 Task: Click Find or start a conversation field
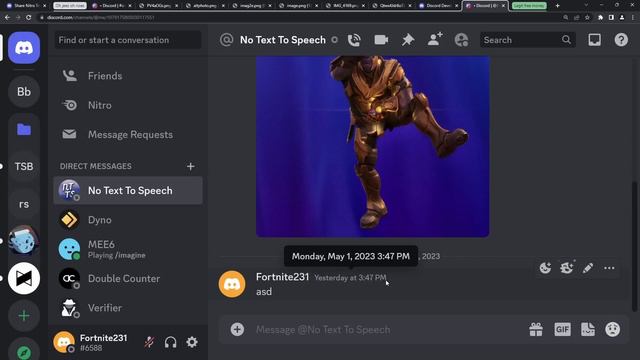tap(128, 40)
